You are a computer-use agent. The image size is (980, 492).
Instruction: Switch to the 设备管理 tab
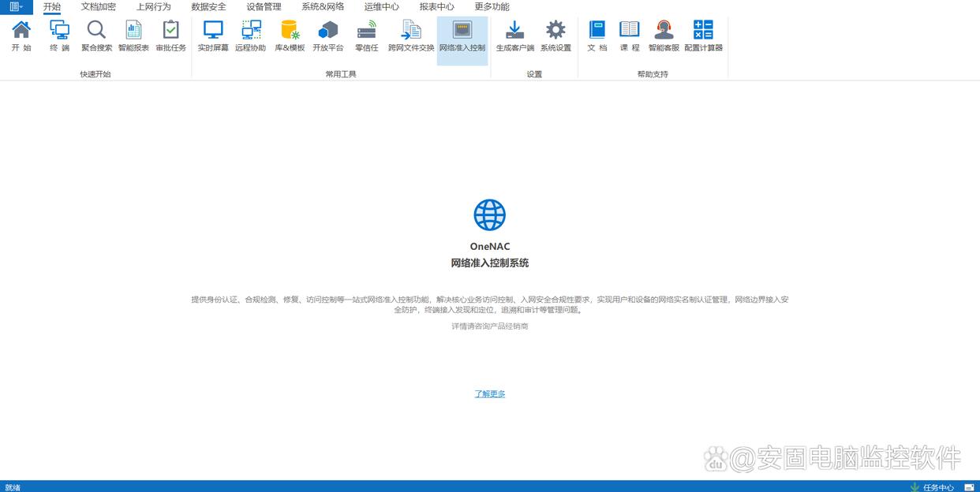tap(264, 7)
